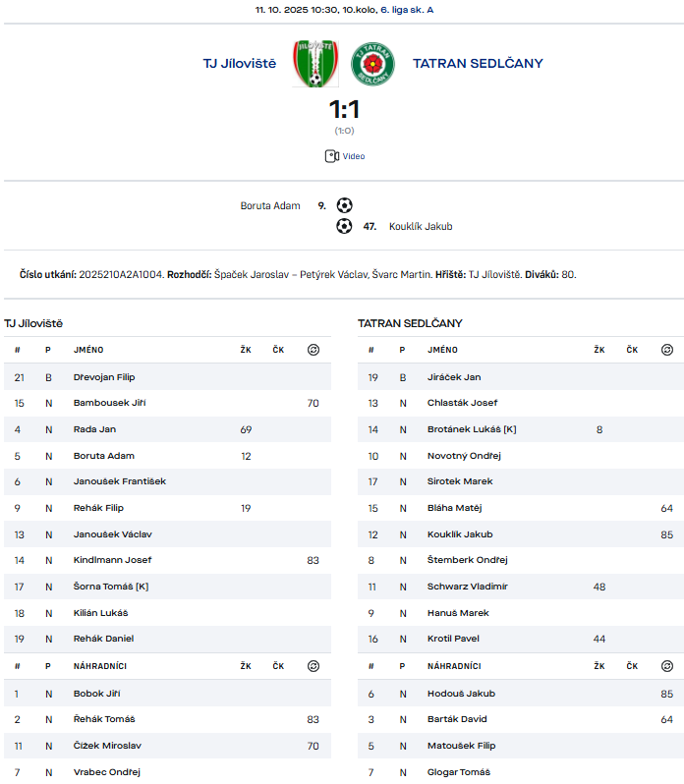
Task: Click substitution icon in Sedlčany Náhradníci header
Action: click(667, 666)
